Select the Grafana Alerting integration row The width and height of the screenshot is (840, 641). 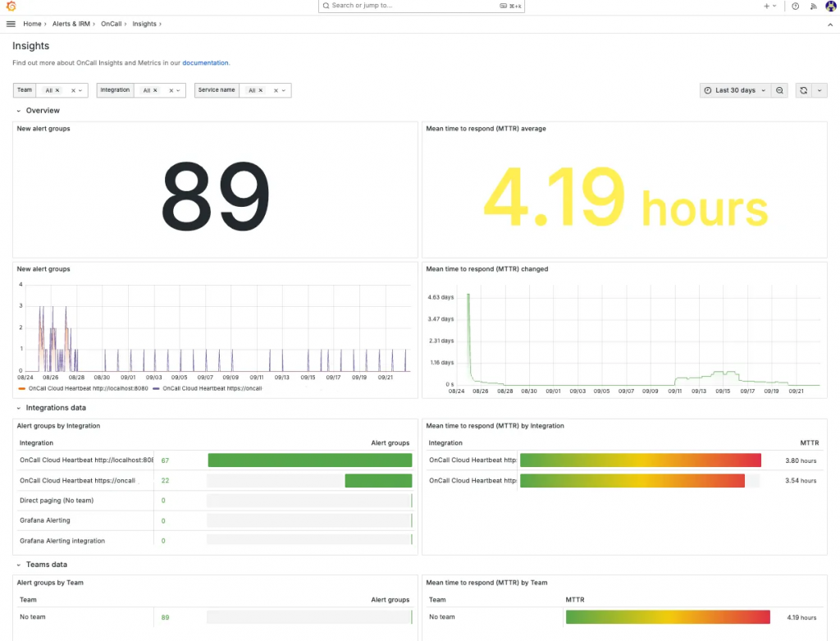216,541
